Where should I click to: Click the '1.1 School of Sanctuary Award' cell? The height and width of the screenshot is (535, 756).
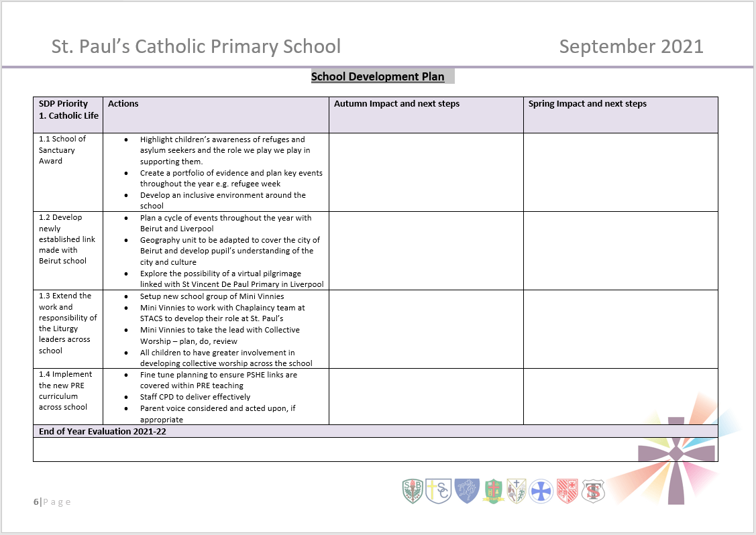[68, 172]
